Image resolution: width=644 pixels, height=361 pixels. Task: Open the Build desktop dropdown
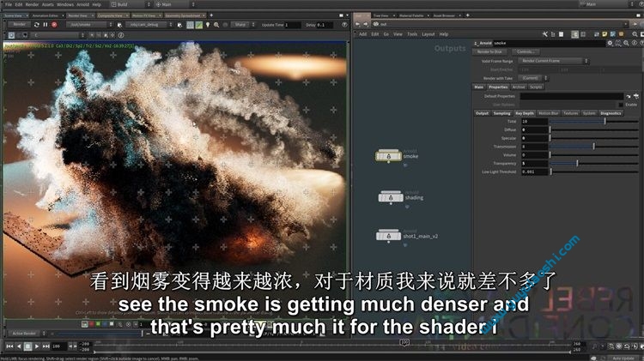point(131,4)
